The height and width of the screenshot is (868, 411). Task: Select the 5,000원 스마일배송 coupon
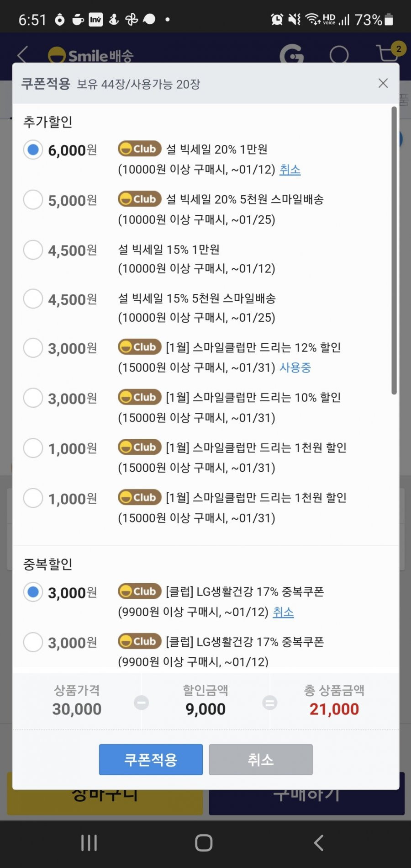[x=33, y=200]
